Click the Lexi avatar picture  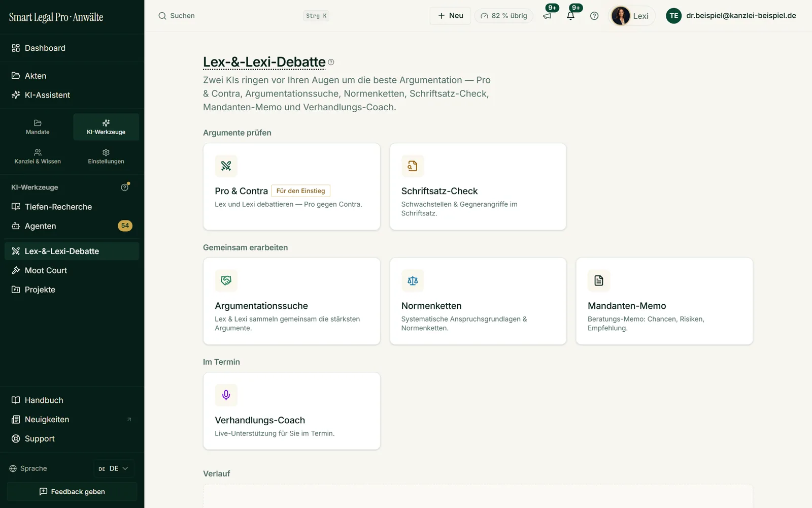coord(621,16)
